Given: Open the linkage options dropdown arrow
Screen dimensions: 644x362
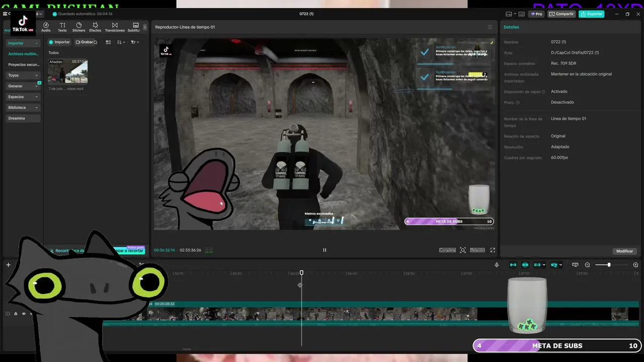Looking at the screenshot, I should coord(544,265).
